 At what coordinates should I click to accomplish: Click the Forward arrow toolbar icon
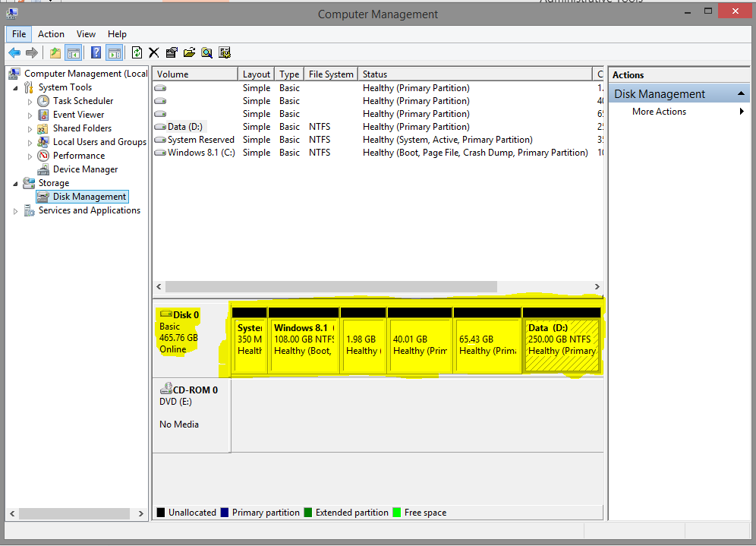point(32,52)
